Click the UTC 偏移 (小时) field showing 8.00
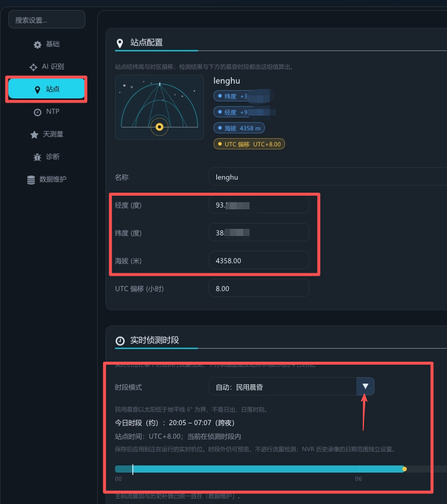 click(x=259, y=288)
